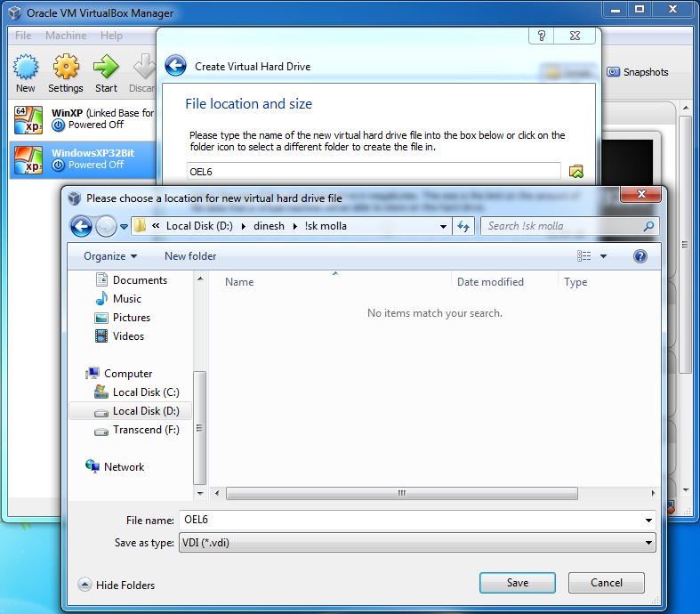This screenshot has width=700, height=614.
Task: Click help question mark in wizard title bar
Action: click(x=541, y=36)
